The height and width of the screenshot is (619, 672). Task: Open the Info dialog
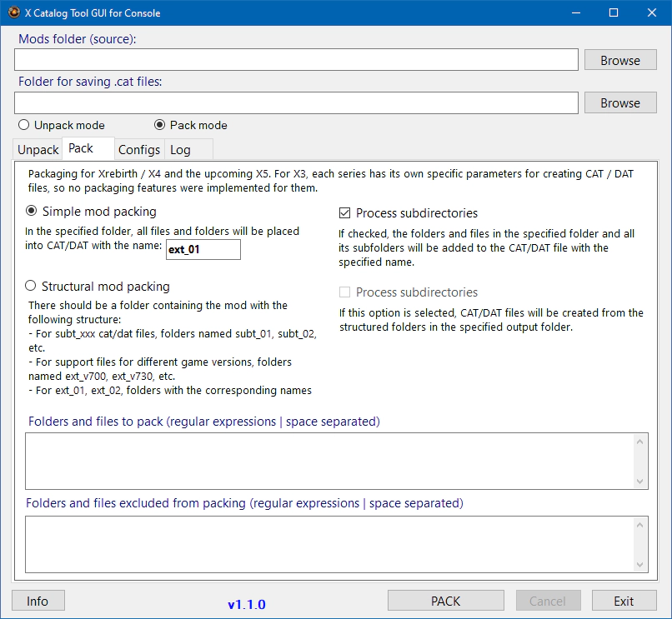click(38, 601)
